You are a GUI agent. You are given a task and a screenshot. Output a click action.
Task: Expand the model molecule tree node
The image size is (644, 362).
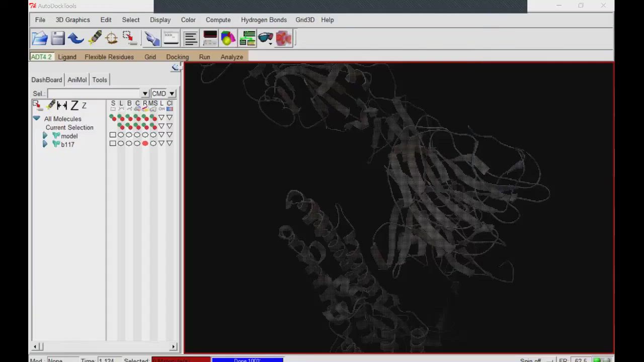(45, 136)
